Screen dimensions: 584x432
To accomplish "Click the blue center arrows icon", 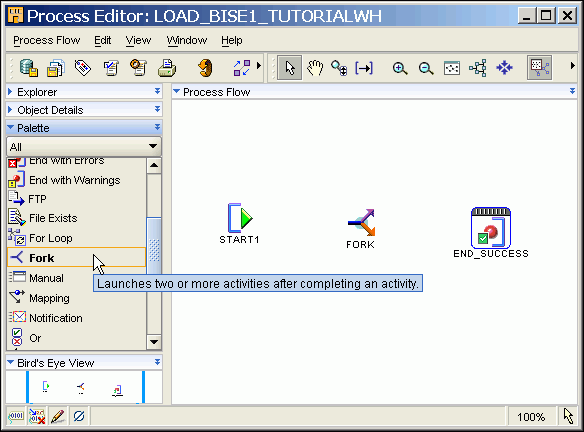I will pos(504,68).
